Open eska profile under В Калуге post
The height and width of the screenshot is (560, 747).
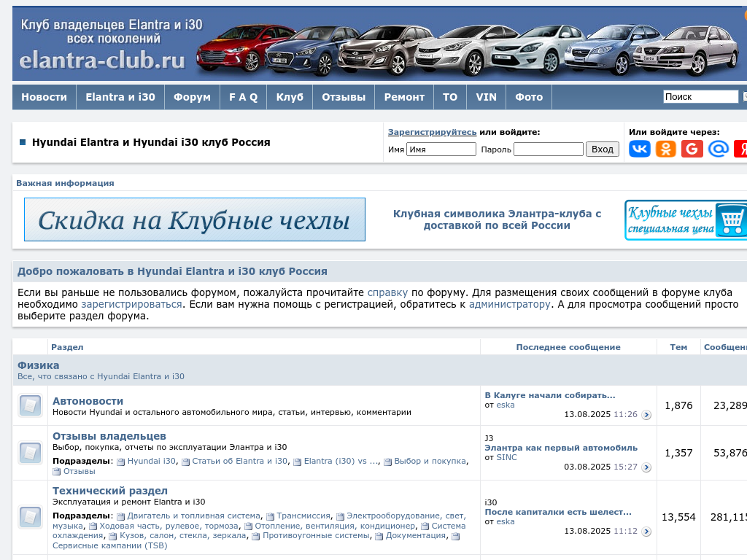506,405
